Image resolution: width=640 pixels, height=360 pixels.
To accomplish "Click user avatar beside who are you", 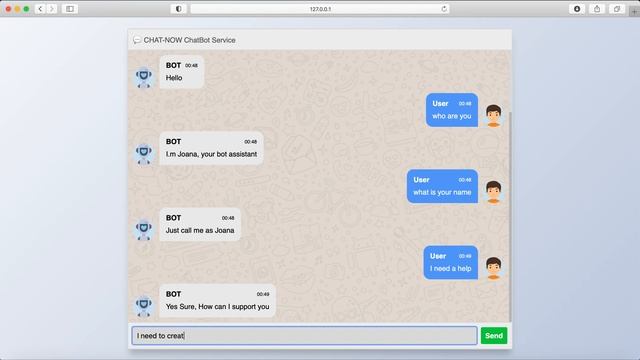I will click(x=493, y=116).
